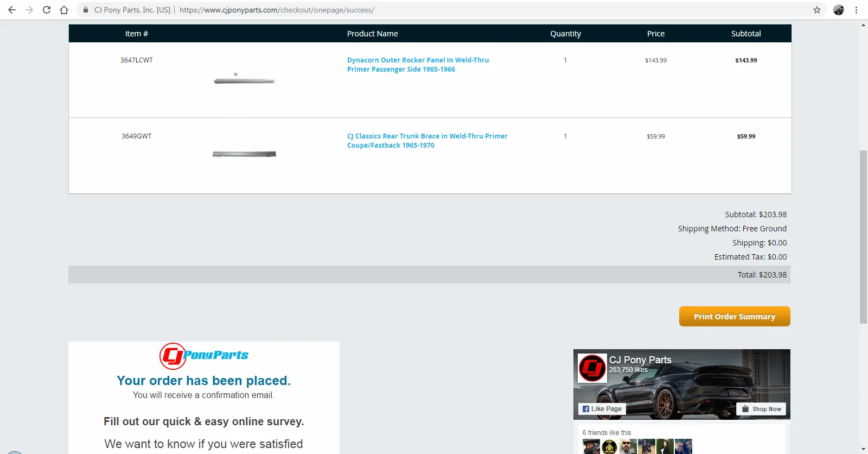This screenshot has width=868, height=454.
Task: Click Print Order Summary button
Action: tap(735, 317)
